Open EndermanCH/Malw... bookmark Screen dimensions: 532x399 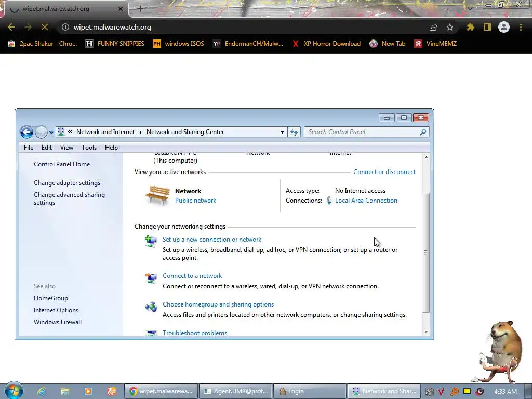[248, 44]
